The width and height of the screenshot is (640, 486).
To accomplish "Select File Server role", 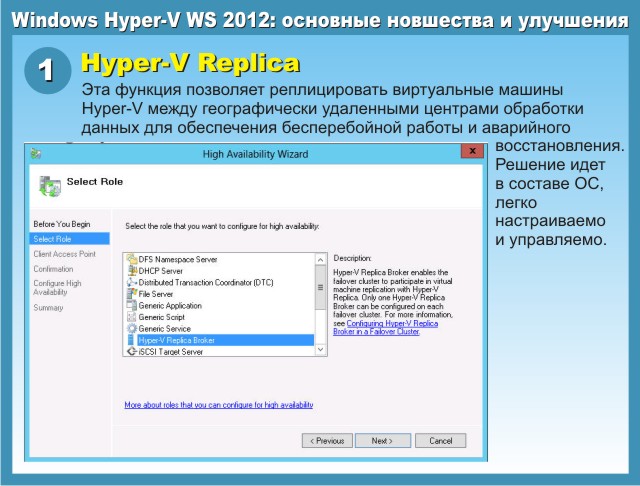I will 156,294.
